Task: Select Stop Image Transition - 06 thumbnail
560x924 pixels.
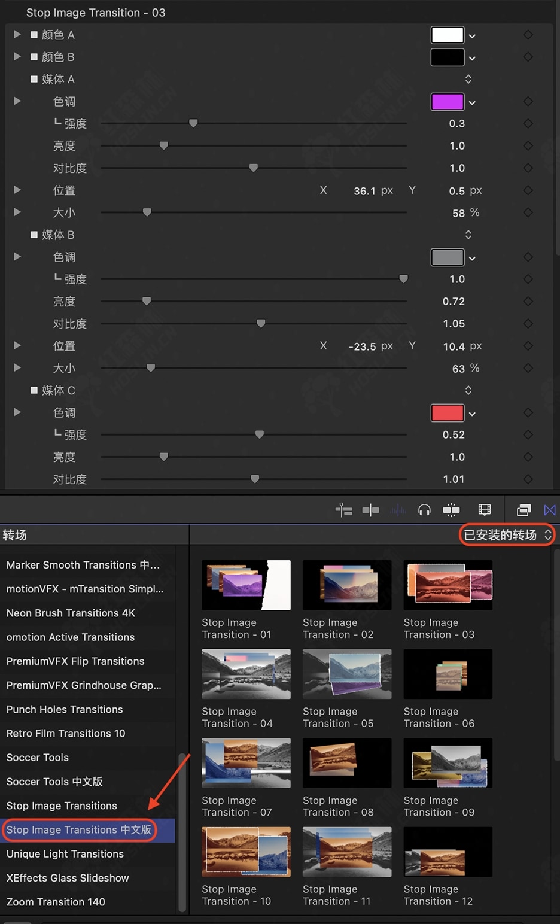Action: [x=448, y=674]
